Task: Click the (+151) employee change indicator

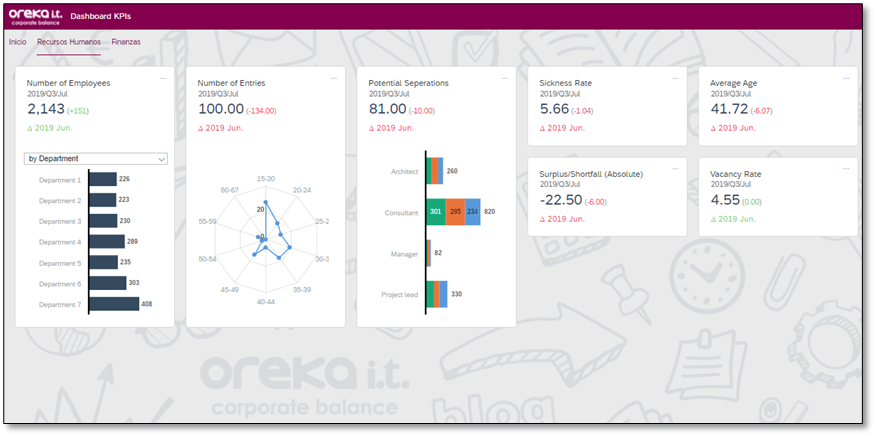Action: pyautogui.click(x=78, y=111)
